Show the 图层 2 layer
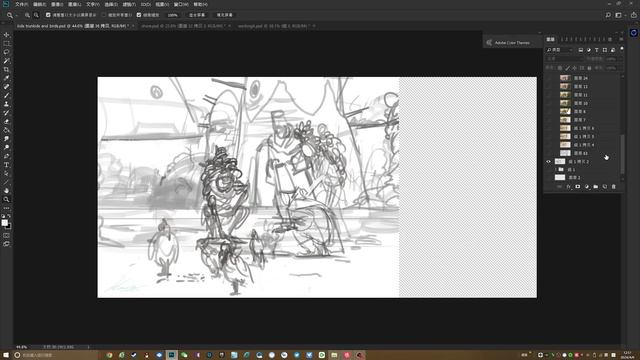Screen dimensions: 640x360 point(549,178)
